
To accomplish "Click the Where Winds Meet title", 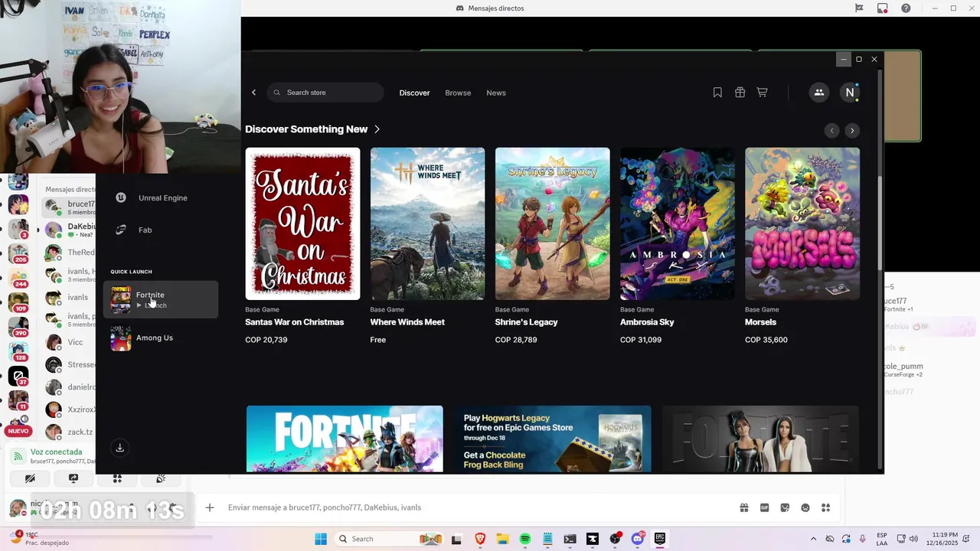I will [x=407, y=322].
